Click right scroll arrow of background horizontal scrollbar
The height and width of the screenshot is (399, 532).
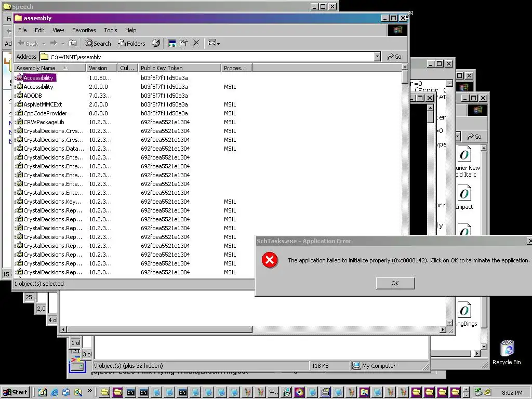pos(443,329)
